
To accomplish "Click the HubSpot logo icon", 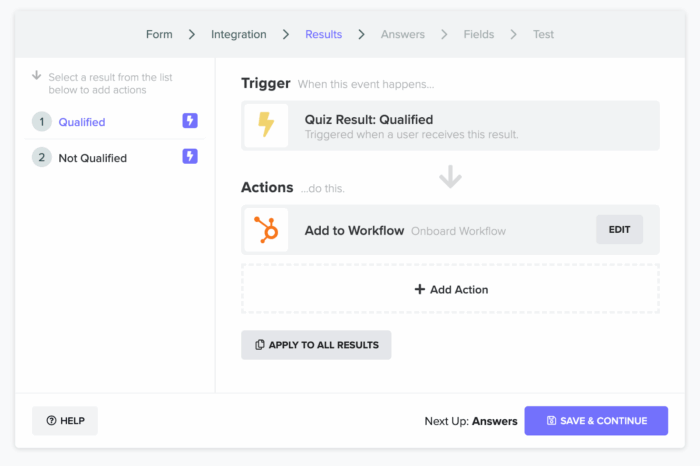I will pyautogui.click(x=266, y=230).
